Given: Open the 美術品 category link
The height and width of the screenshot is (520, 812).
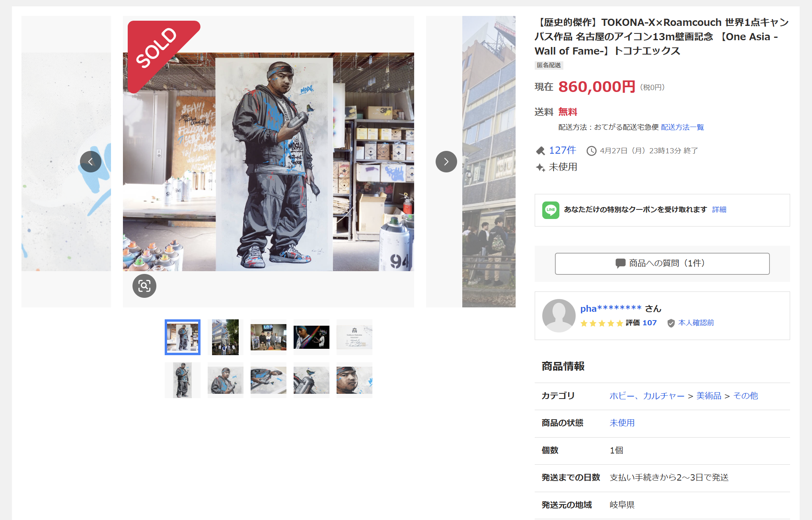Looking at the screenshot, I should [x=709, y=396].
